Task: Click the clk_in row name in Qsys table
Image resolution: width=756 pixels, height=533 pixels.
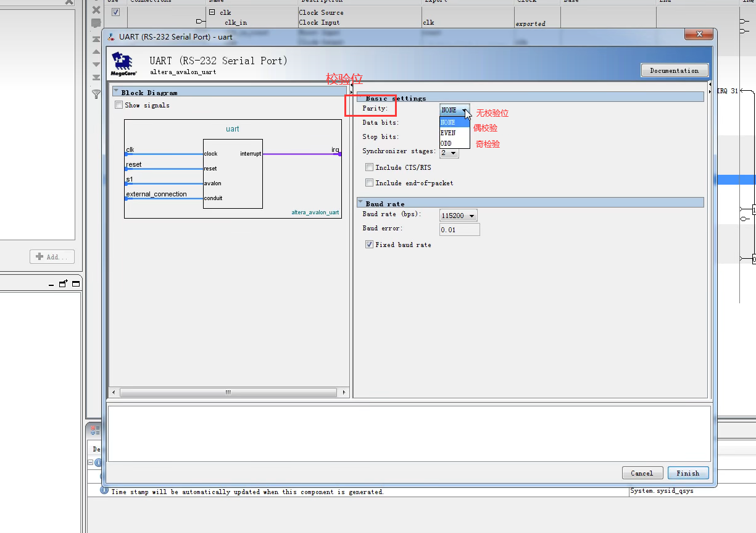Action: click(236, 23)
